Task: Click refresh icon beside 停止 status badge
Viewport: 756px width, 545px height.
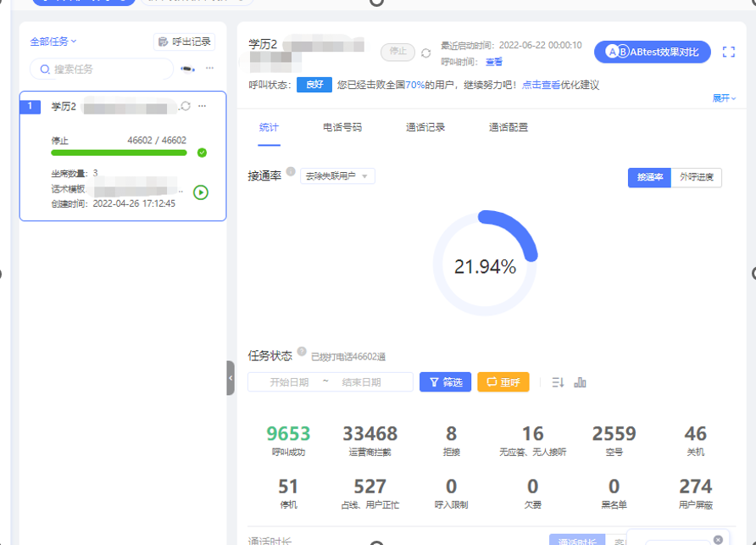Action: pyautogui.click(x=425, y=53)
